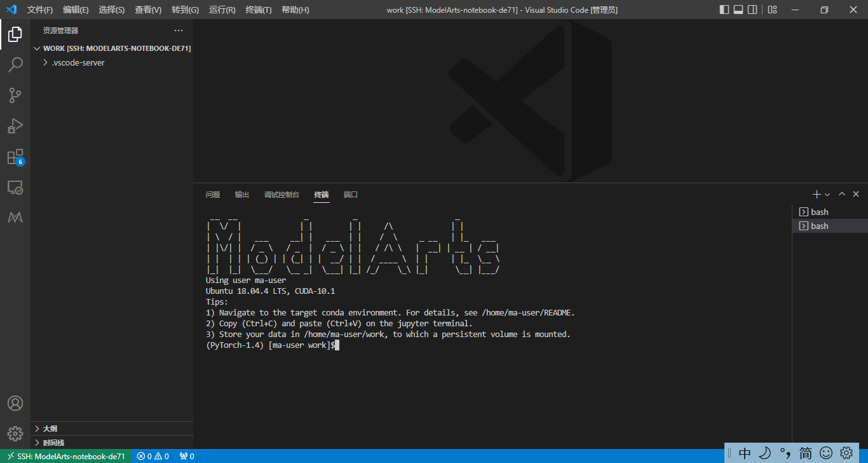The height and width of the screenshot is (463, 868).
Task: Click the VS Code logo in title bar
Action: click(x=11, y=10)
